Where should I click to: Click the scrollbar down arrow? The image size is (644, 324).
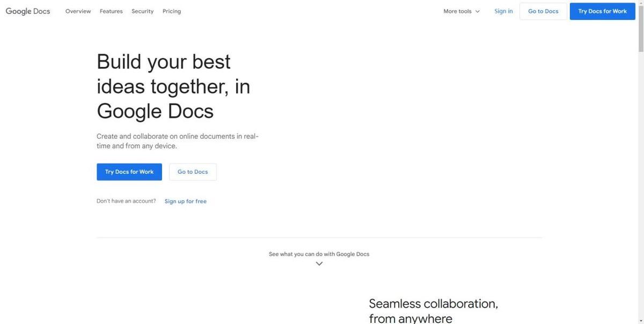coord(641,321)
